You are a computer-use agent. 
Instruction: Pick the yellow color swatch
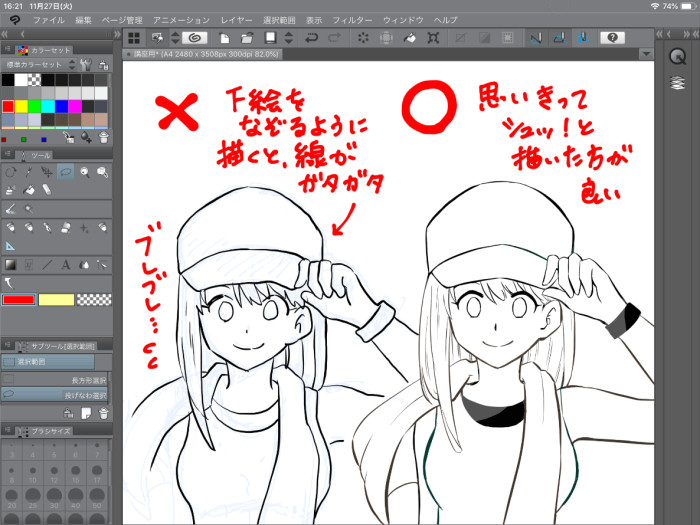click(x=21, y=106)
